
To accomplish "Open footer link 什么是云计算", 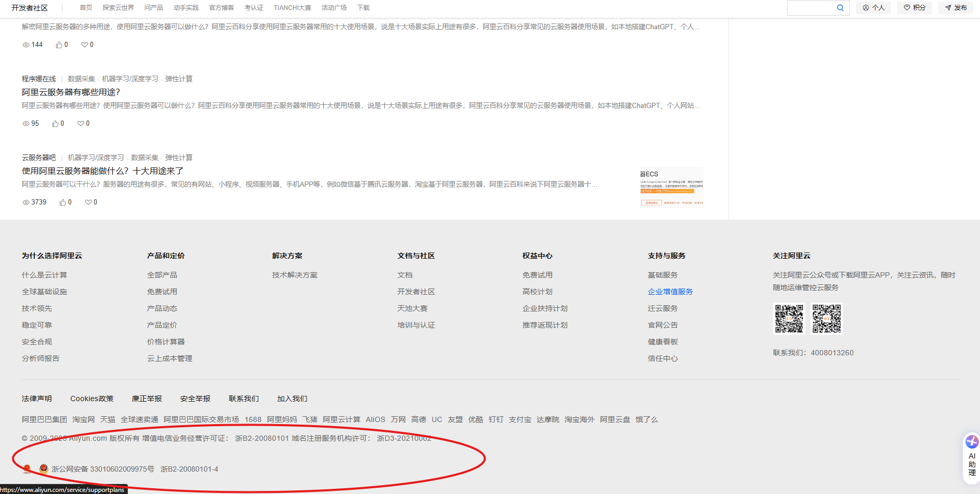I will tap(44, 275).
